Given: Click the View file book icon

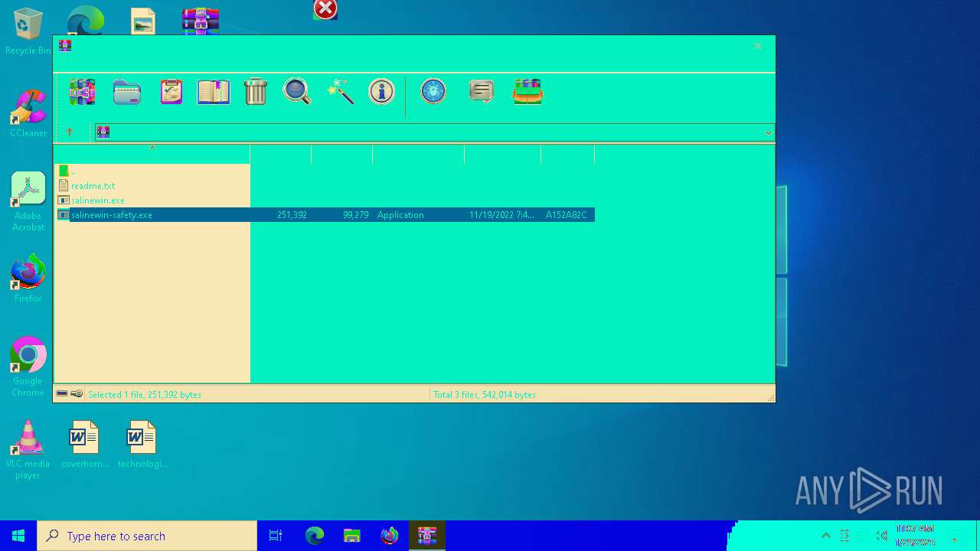Looking at the screenshot, I should pyautogui.click(x=214, y=92).
